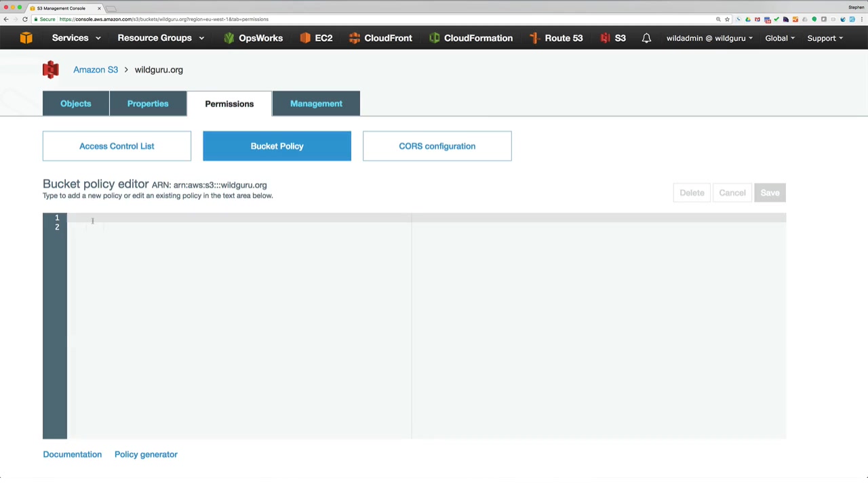The height and width of the screenshot is (488, 868).
Task: Open the wildadmin @ wildguru account menu
Action: click(709, 39)
